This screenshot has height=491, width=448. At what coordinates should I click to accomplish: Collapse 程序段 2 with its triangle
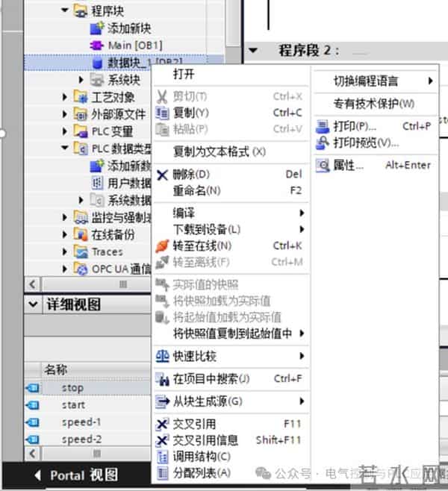(x=253, y=50)
